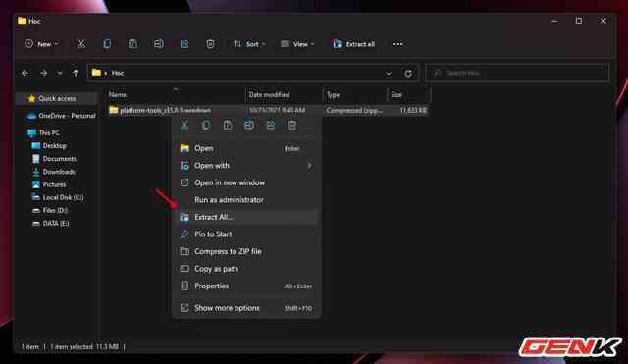
Task: Click the Share icon in context menu
Action: [271, 126]
